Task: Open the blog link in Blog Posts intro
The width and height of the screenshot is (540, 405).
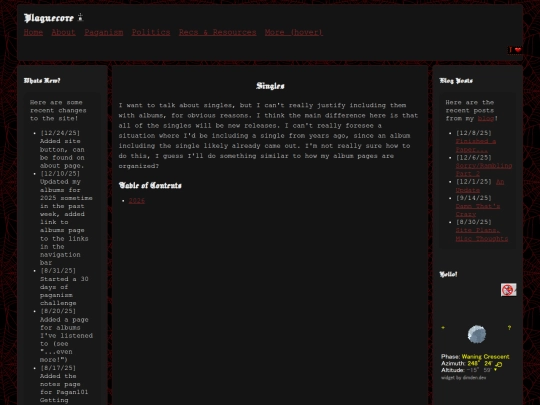Action: point(486,118)
